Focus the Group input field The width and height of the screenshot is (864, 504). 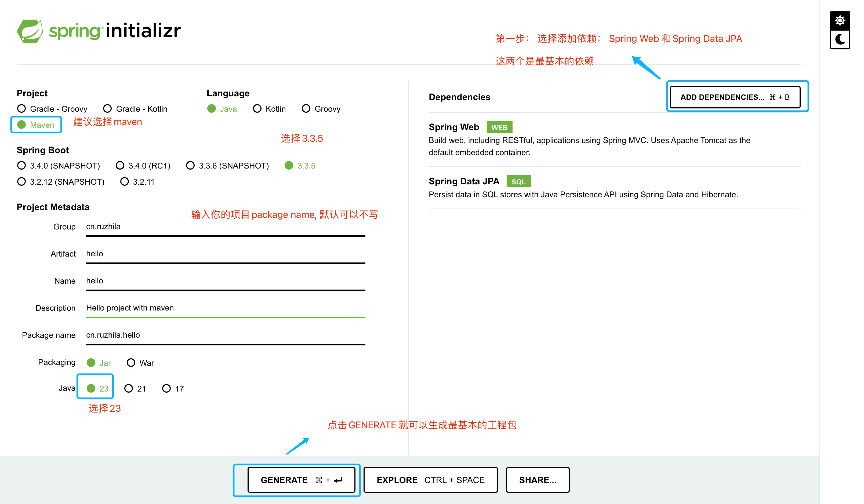(226, 227)
